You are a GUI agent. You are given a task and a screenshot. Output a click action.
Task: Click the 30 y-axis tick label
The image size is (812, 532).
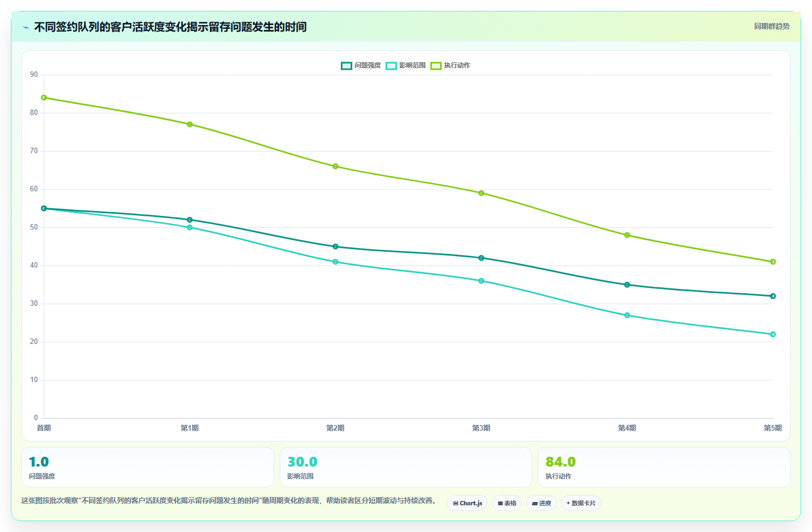34,304
